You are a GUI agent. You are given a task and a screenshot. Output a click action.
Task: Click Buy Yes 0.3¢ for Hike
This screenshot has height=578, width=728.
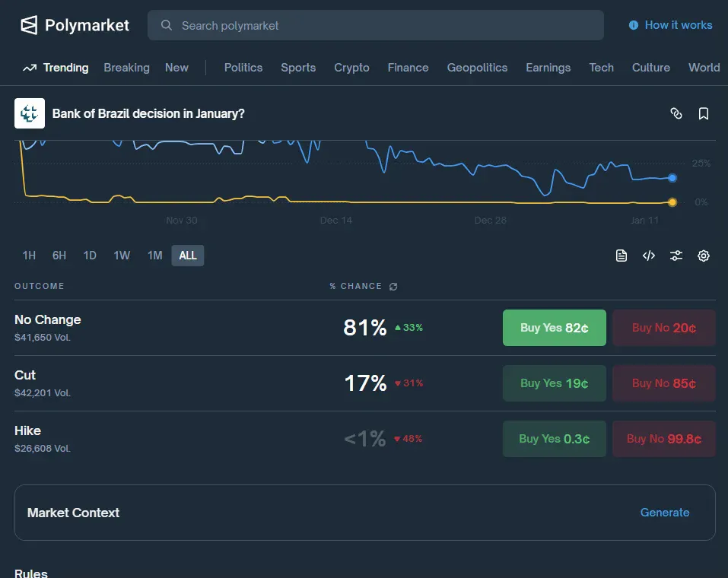click(x=555, y=439)
